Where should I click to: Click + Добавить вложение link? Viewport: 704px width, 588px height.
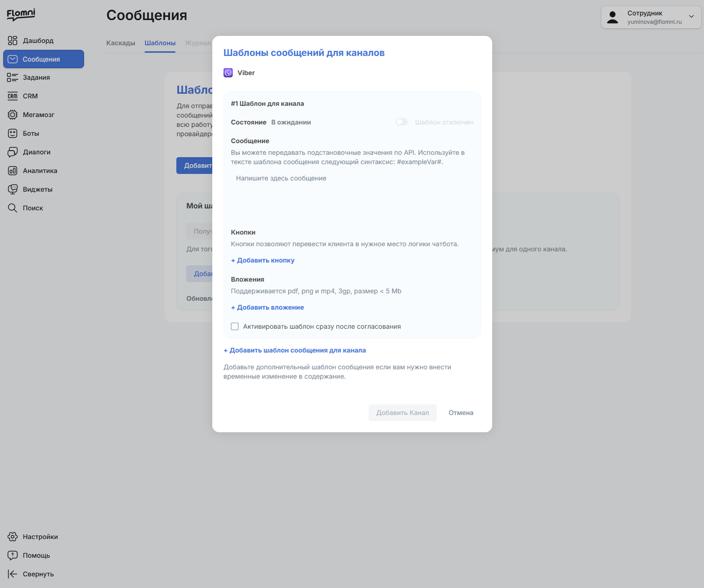point(267,307)
